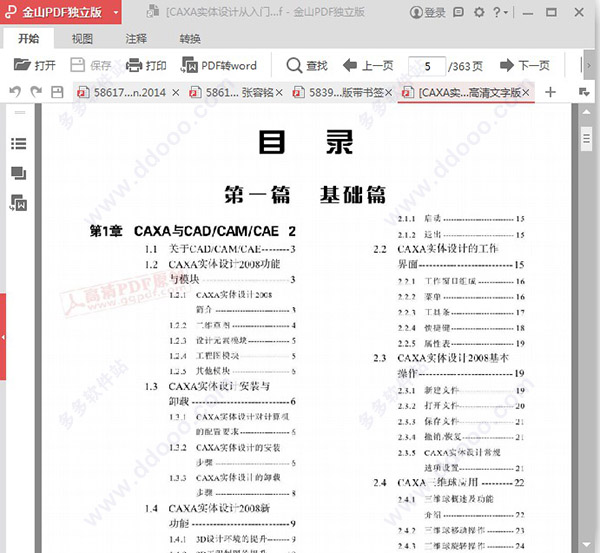
Task: Click the sidebar collapse handle at top
Action: click(x=20, y=113)
